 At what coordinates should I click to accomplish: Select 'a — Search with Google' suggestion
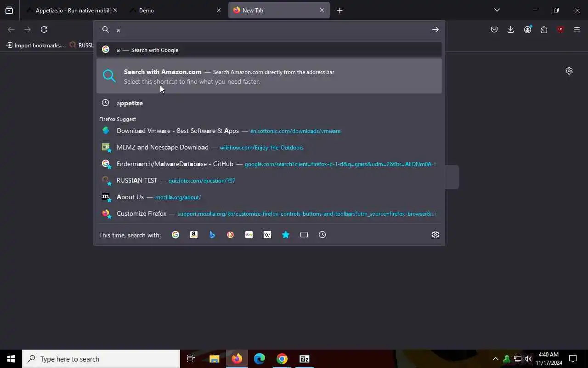[269, 50]
